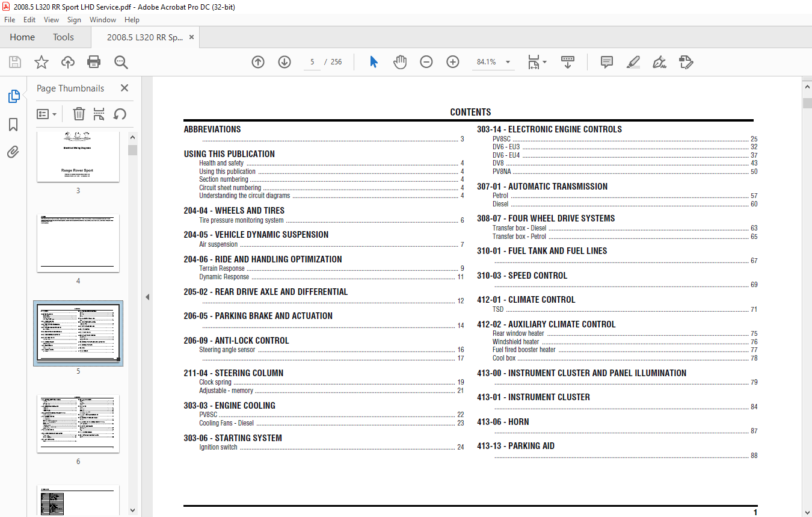The width and height of the screenshot is (812, 517).
Task: Open the Find text magnifier tool
Action: [x=121, y=62]
